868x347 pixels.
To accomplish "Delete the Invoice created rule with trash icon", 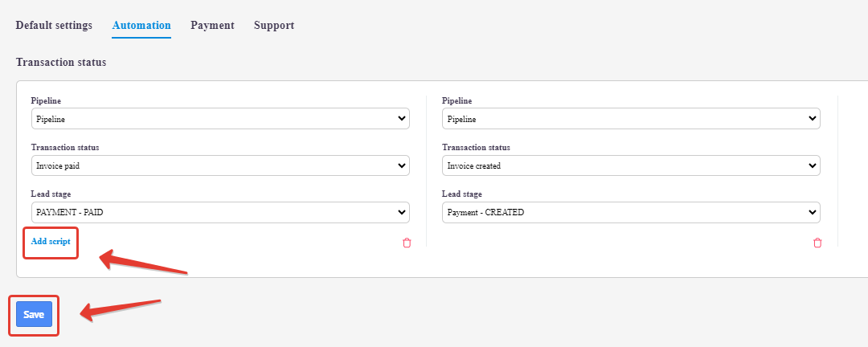I will pos(817,243).
